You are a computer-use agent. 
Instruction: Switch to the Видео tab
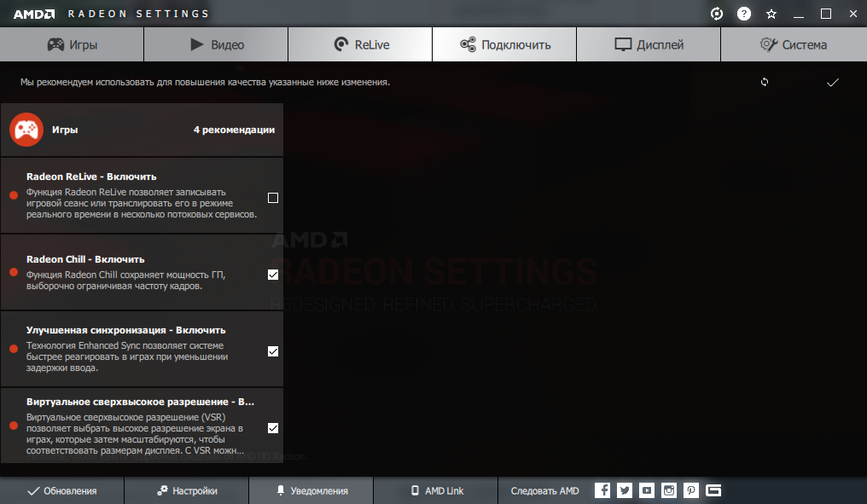click(216, 44)
